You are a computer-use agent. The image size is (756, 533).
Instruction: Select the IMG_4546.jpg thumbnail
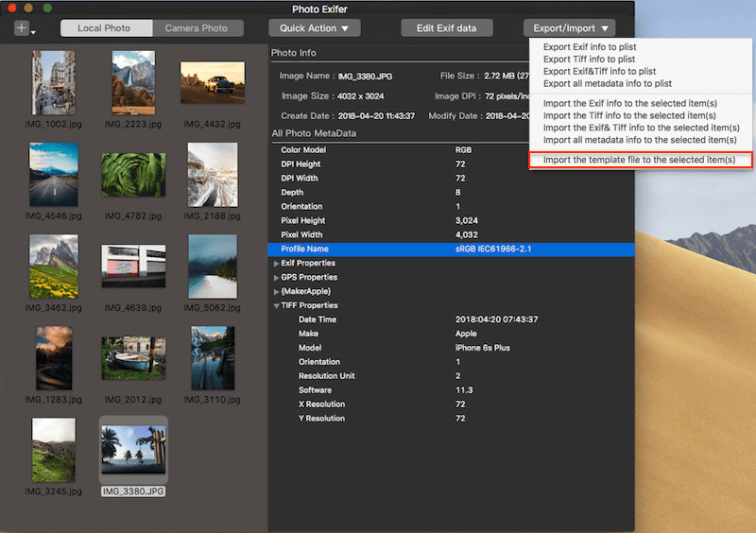click(54, 175)
